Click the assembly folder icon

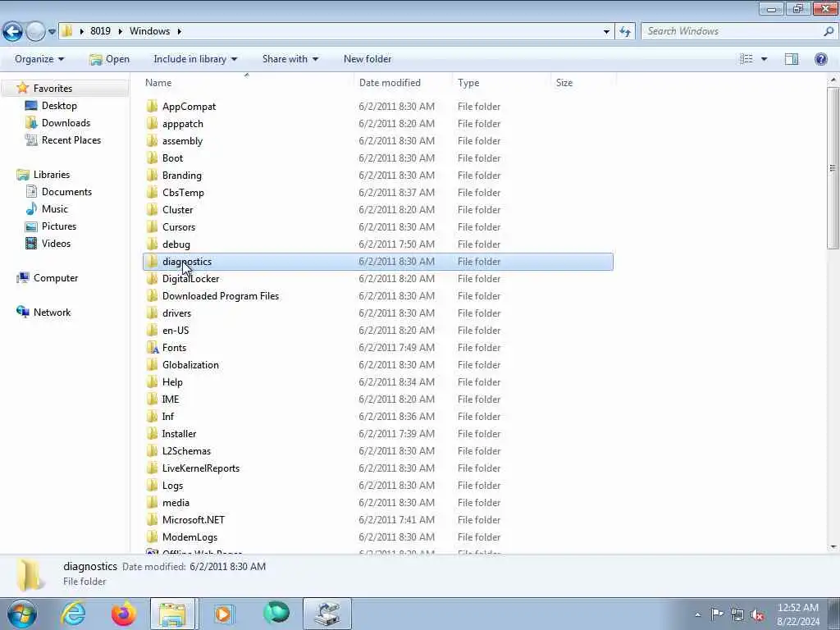pos(152,140)
